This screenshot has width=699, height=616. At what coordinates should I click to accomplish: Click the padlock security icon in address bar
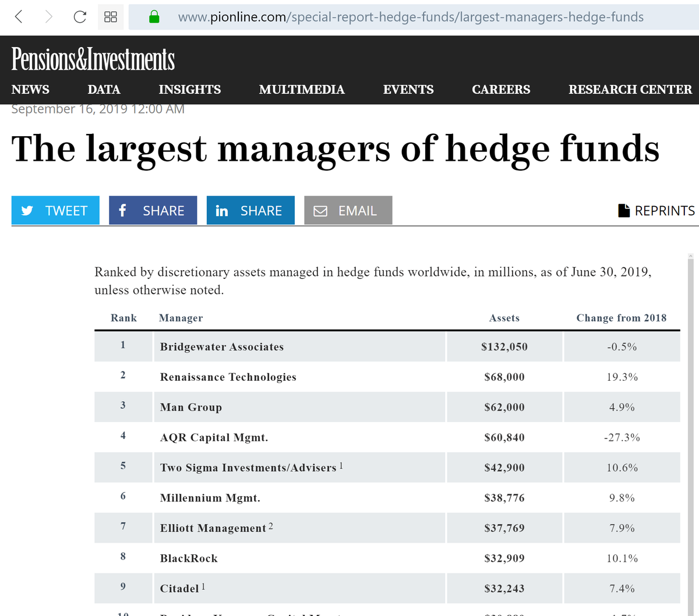pos(155,16)
